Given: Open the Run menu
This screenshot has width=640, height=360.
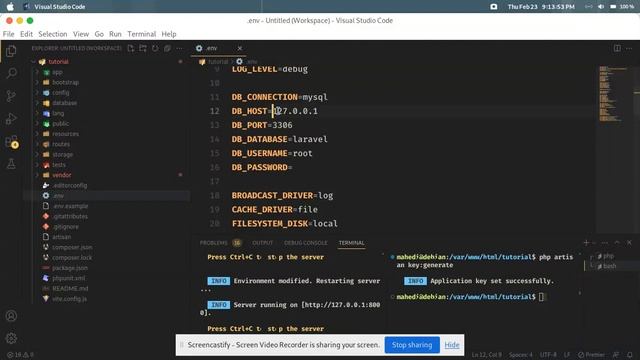Looking at the screenshot, I should coord(115,34).
